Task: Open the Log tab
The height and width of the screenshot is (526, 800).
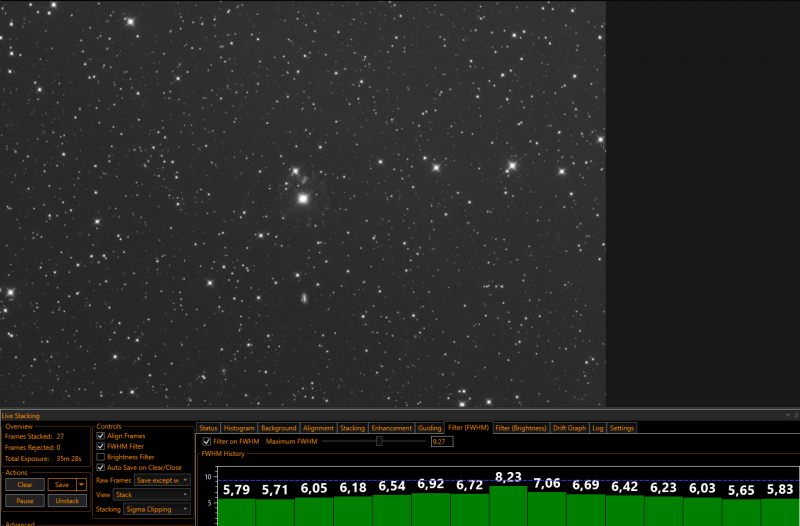Action: (x=597, y=428)
